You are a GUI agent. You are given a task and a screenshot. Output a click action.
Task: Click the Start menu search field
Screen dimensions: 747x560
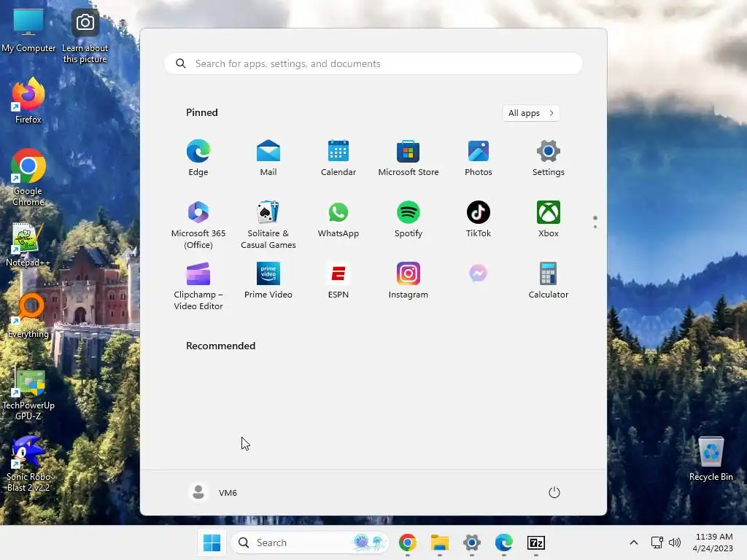tap(373, 64)
